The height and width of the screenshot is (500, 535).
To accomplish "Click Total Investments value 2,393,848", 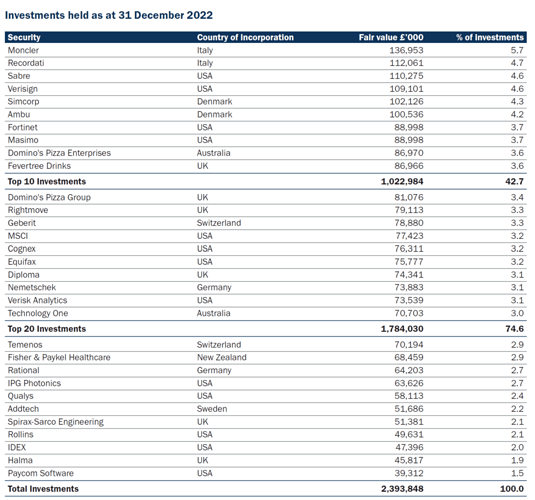I will pos(402,489).
